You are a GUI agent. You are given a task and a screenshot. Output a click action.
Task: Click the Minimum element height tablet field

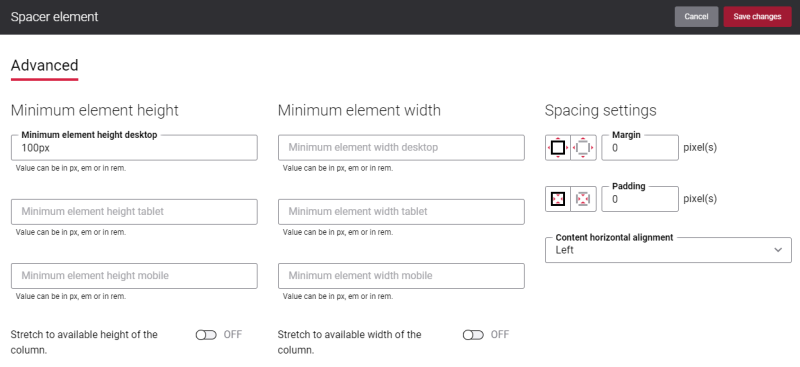tap(134, 212)
